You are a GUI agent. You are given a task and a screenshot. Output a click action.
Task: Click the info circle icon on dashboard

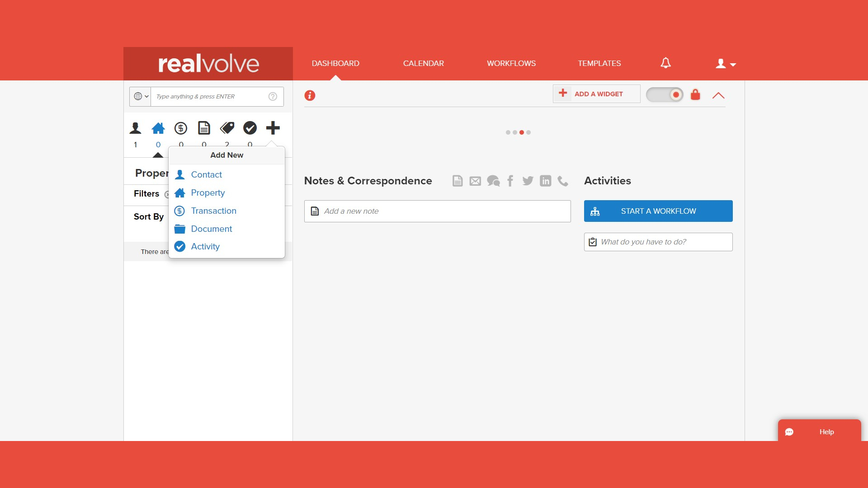click(x=310, y=95)
